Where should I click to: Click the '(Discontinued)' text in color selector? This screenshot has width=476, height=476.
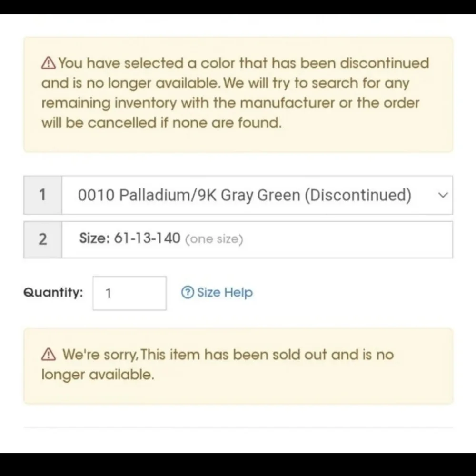point(358,195)
